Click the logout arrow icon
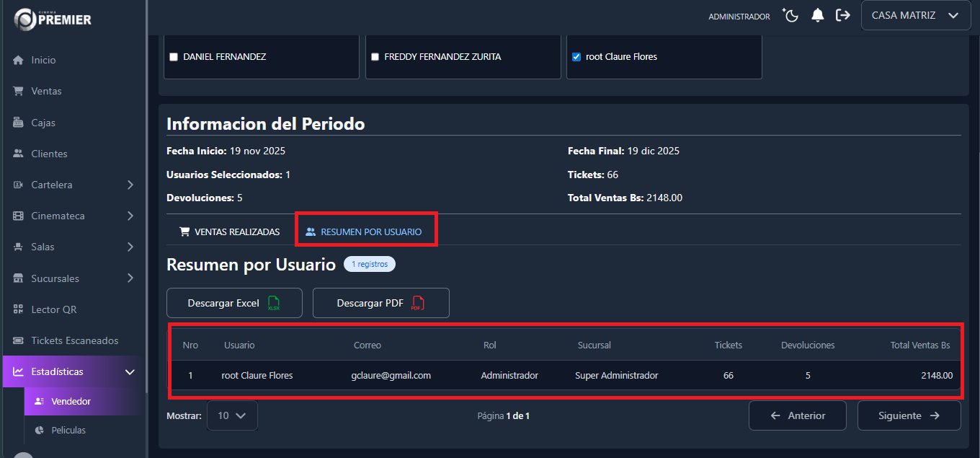Screen dimensions: 980x458 coord(842,16)
